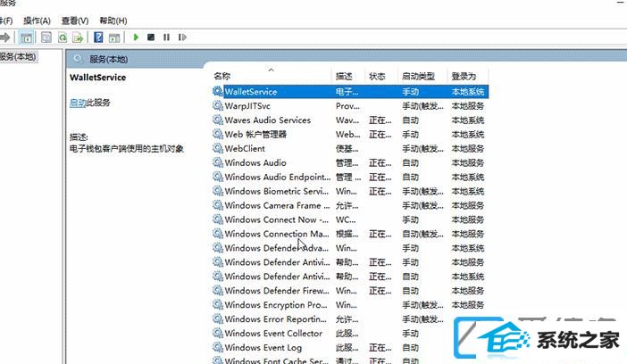Select the WarpJITSvc service

tap(350, 106)
